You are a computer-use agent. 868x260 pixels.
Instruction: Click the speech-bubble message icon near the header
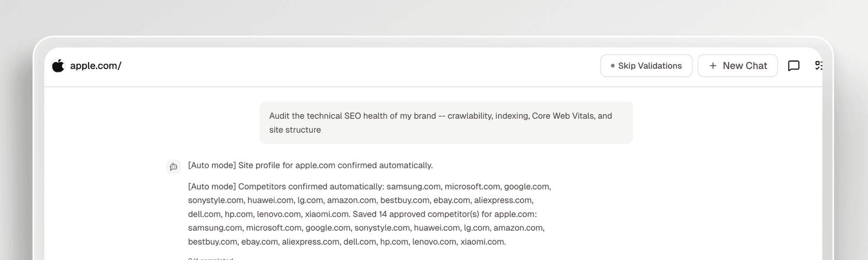[794, 66]
